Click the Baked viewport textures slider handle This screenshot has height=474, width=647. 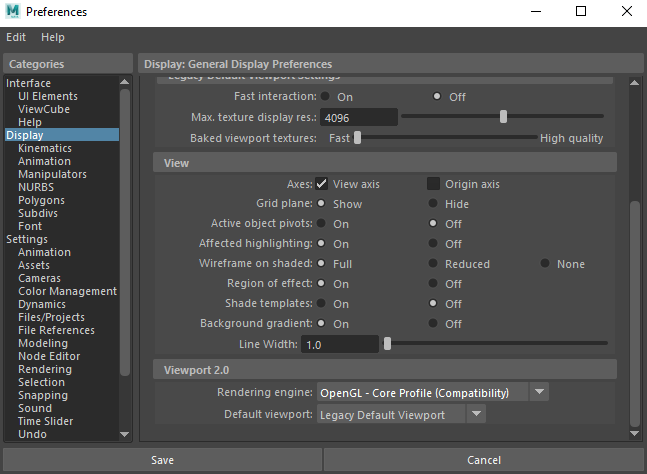357,137
